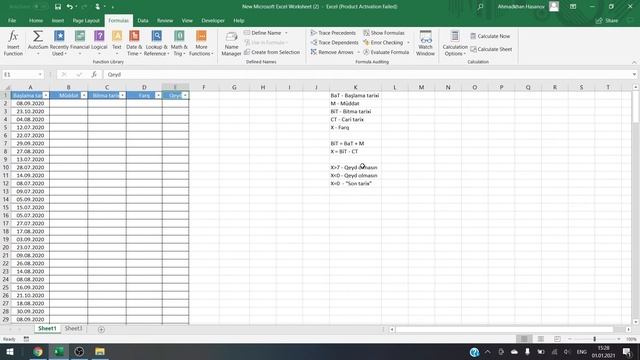Open the File tab
This screenshot has height=360, width=640.
pos(12,20)
